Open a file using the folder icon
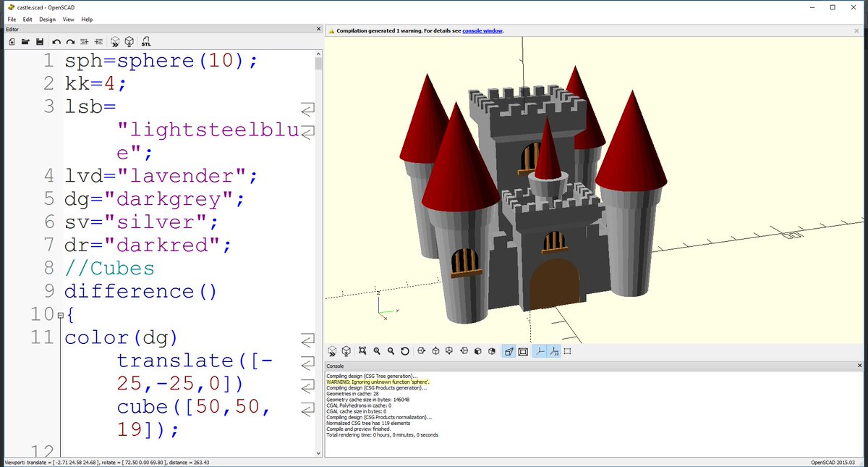Viewport: 868px width, 467px height. [25, 42]
